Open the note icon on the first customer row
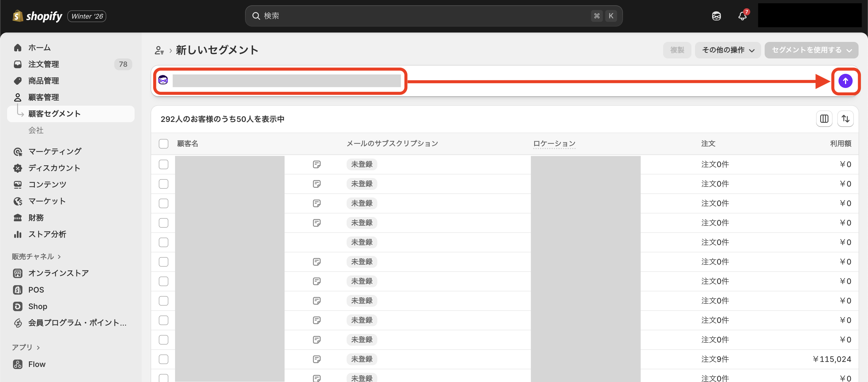The image size is (868, 382). pyautogui.click(x=316, y=164)
